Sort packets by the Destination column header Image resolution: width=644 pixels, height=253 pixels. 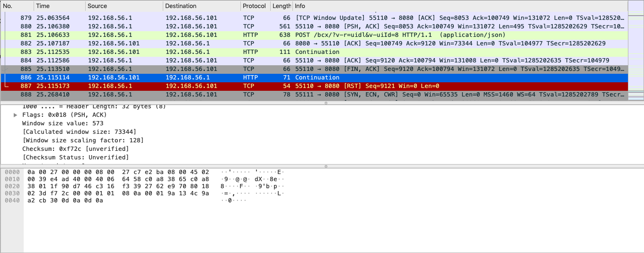(x=202, y=6)
